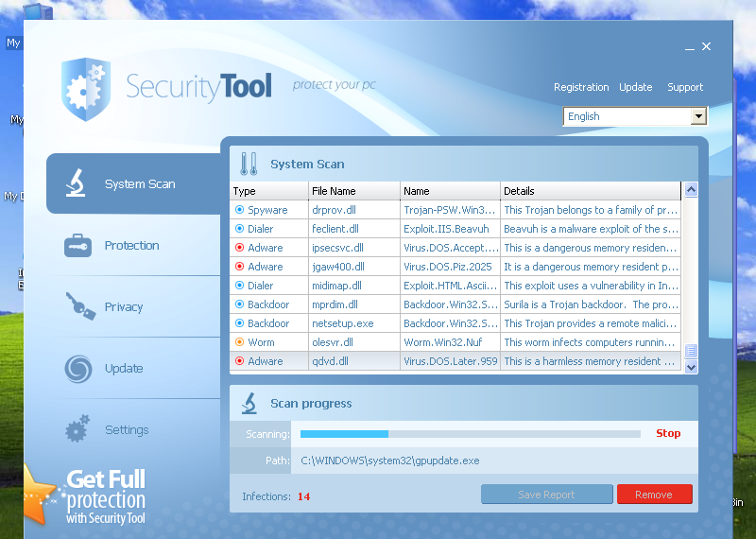Open the Protection section

133,245
